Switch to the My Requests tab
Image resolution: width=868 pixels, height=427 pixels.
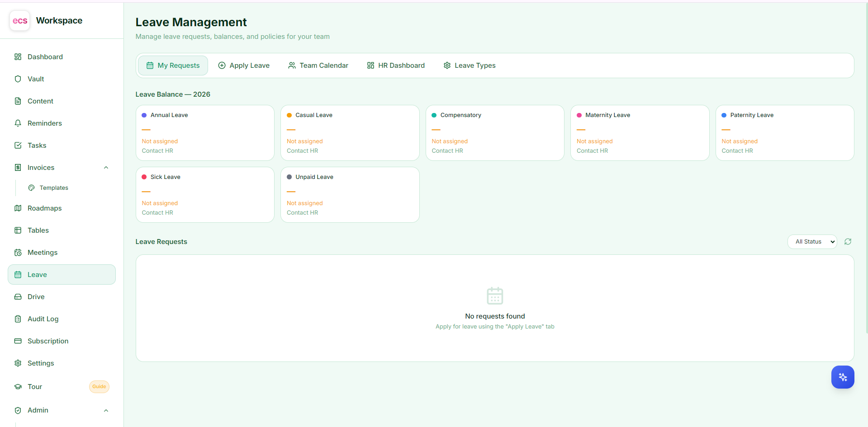pos(173,66)
